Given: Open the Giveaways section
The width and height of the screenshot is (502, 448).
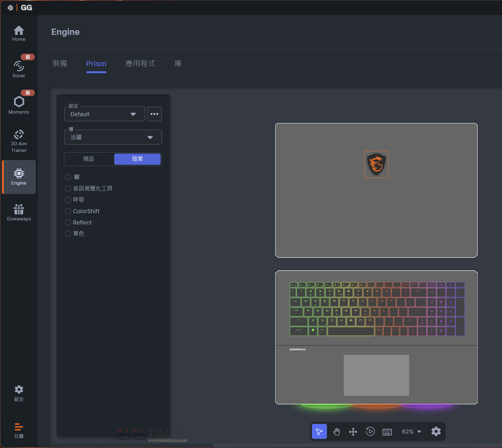Looking at the screenshot, I should (19, 213).
